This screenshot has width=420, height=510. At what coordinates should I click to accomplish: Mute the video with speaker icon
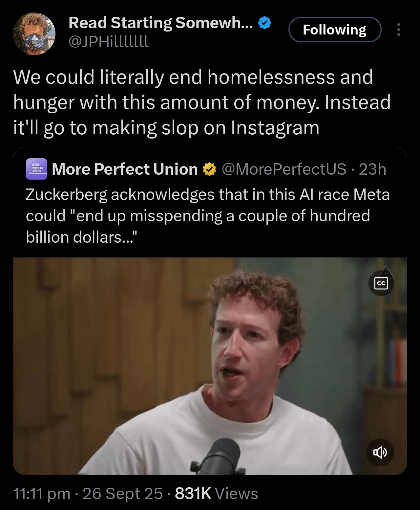(380, 452)
